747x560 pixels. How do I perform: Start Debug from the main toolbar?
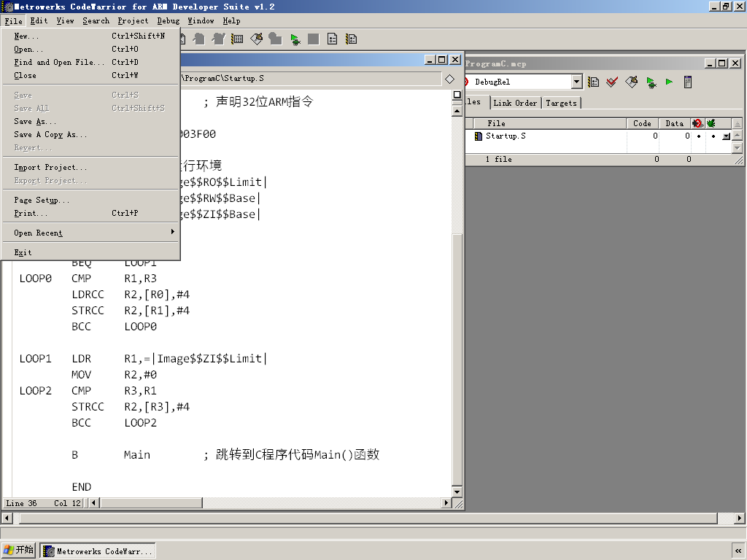pos(295,39)
